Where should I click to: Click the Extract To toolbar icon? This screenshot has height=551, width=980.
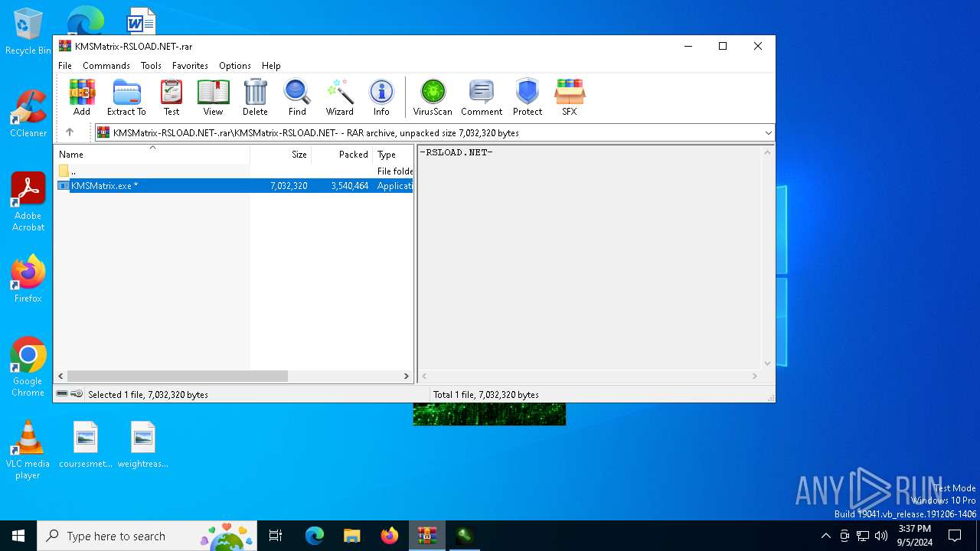[x=126, y=97]
